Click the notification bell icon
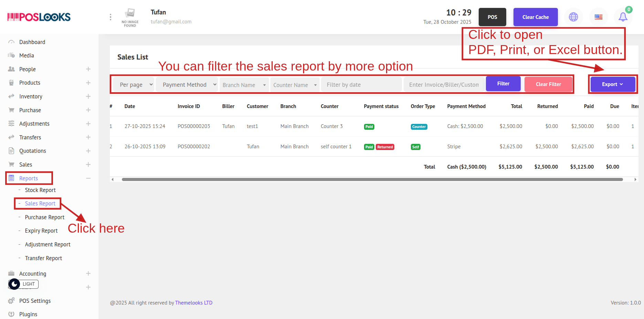 click(623, 17)
